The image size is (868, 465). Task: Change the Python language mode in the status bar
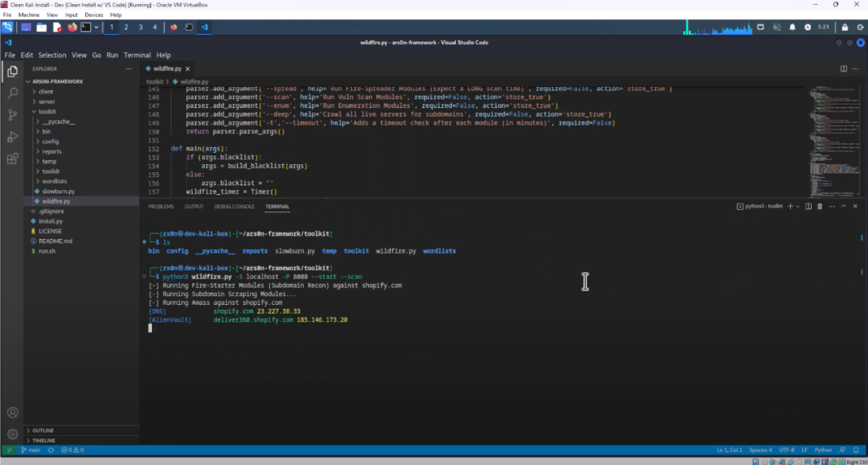pyautogui.click(x=823, y=450)
